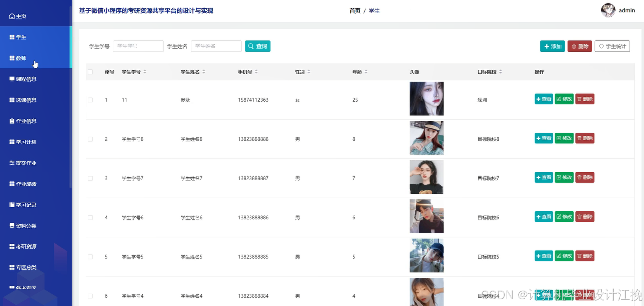Click the 学习记录 sidebar icon
Image resolution: width=644 pixels, height=306 pixels.
tap(12, 205)
